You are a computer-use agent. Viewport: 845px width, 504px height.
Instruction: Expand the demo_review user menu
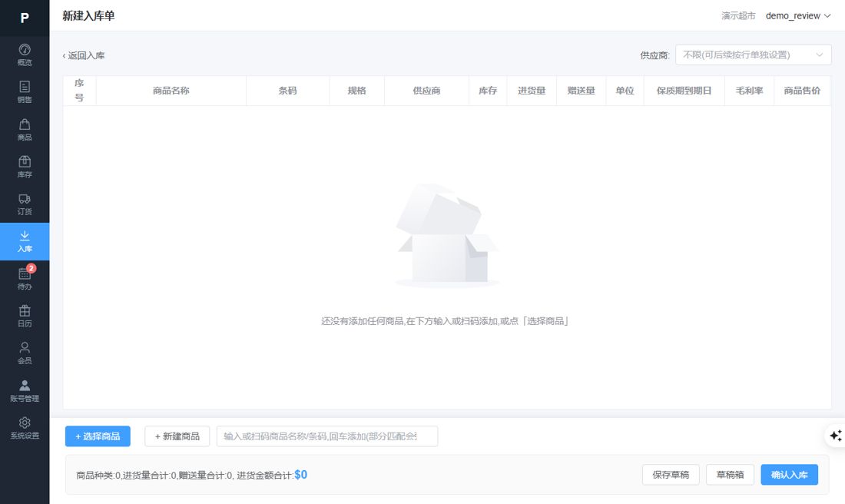coord(797,16)
